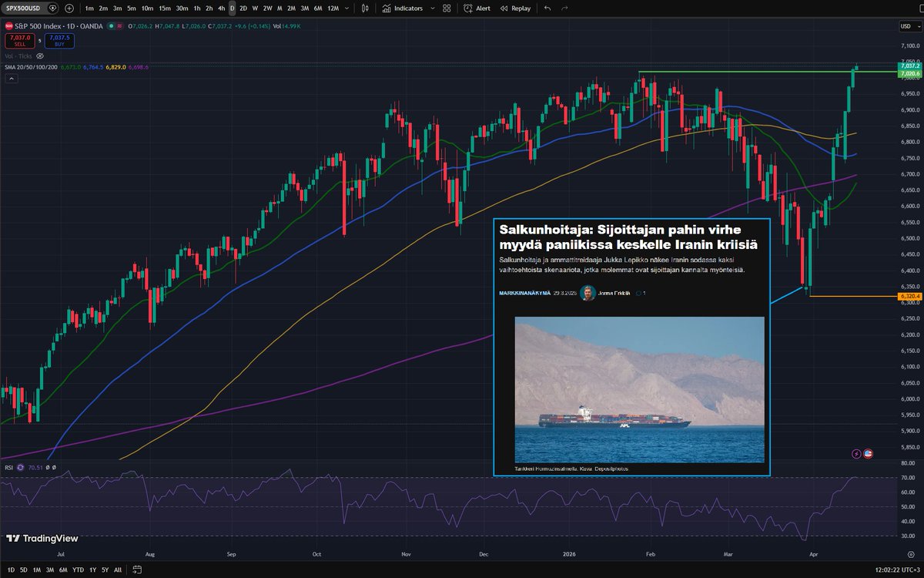
Task: Switch to the 2W timeframe
Action: coord(267,8)
